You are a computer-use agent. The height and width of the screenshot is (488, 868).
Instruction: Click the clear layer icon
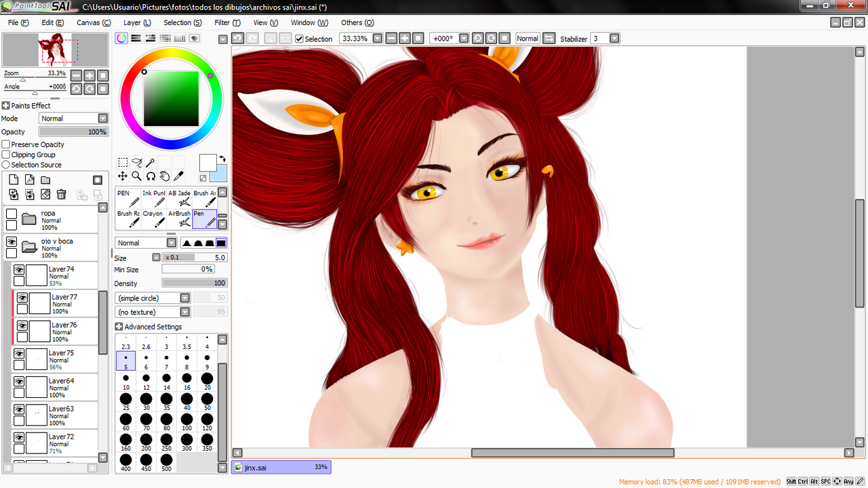45,195
